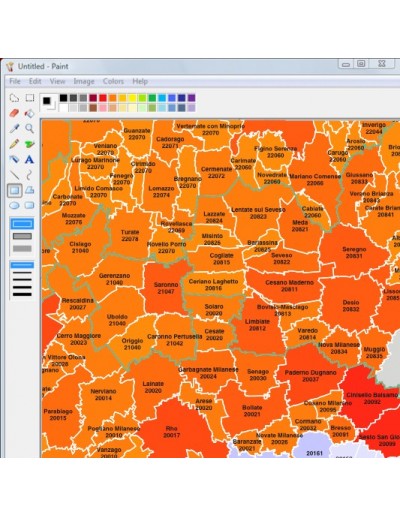
Task: Choose the outline with gray fill style
Action: pyautogui.click(x=22, y=236)
